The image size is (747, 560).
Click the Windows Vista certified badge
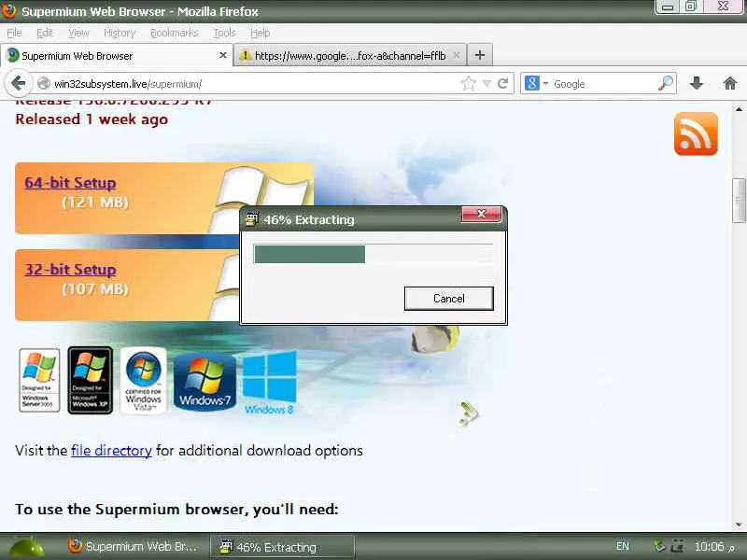[143, 380]
